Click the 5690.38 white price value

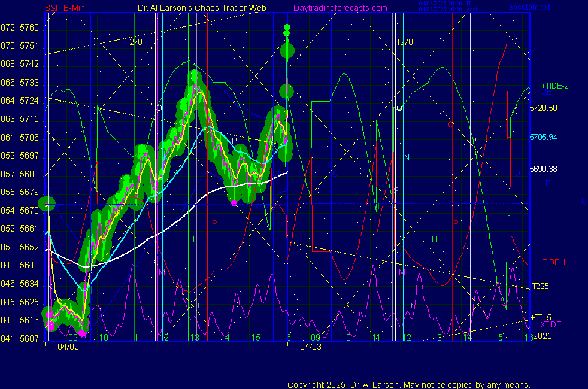click(x=544, y=169)
